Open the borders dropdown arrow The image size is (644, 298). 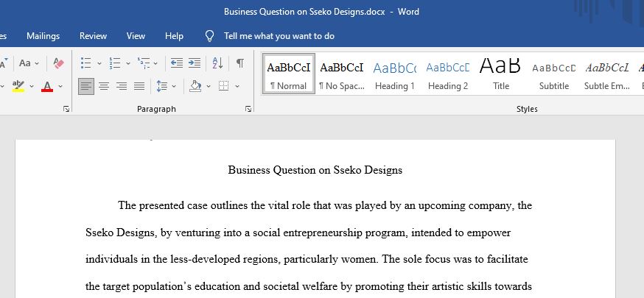237,87
